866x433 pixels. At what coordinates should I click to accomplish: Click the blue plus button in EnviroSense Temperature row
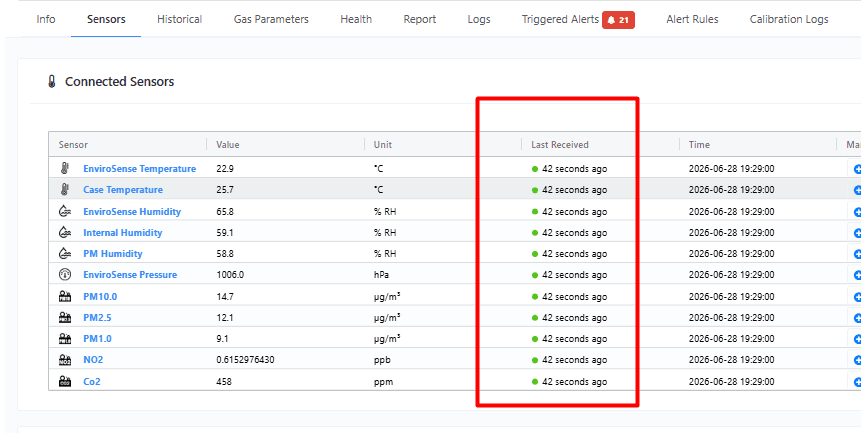(x=856, y=168)
